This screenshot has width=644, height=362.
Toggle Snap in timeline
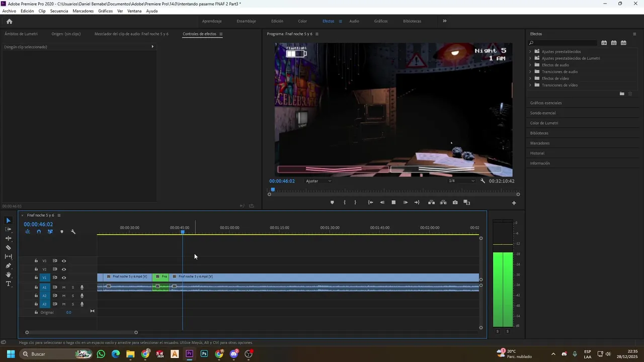(39, 232)
